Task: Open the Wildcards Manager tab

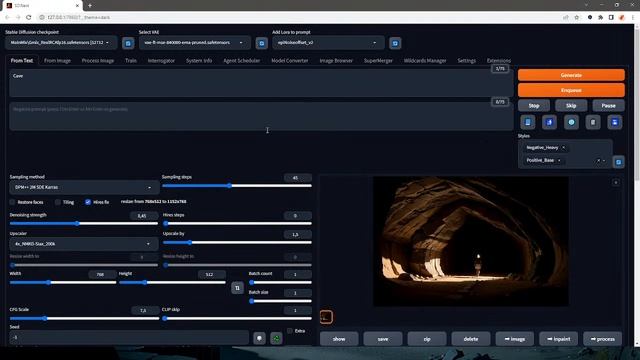Action: pyautogui.click(x=425, y=60)
